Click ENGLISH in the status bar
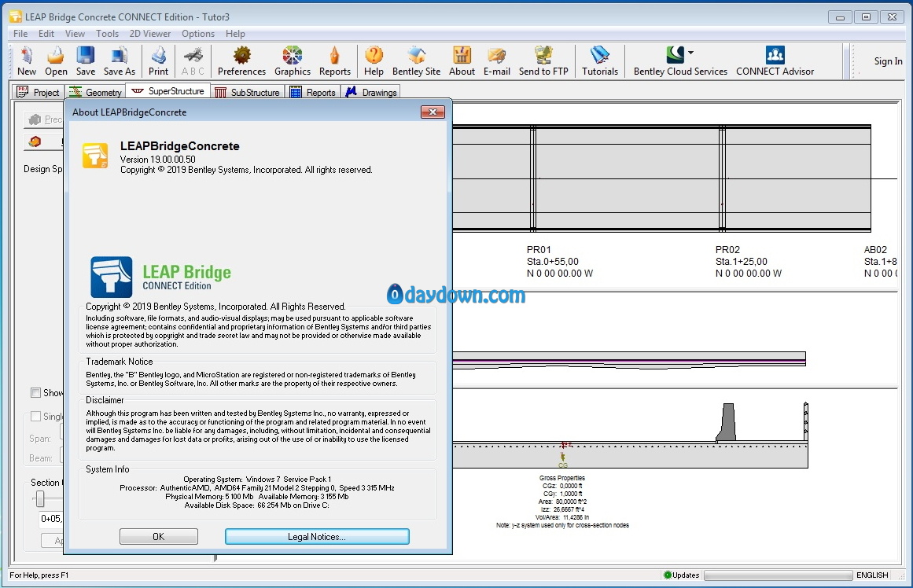Screen dimensions: 913x588 (872, 575)
